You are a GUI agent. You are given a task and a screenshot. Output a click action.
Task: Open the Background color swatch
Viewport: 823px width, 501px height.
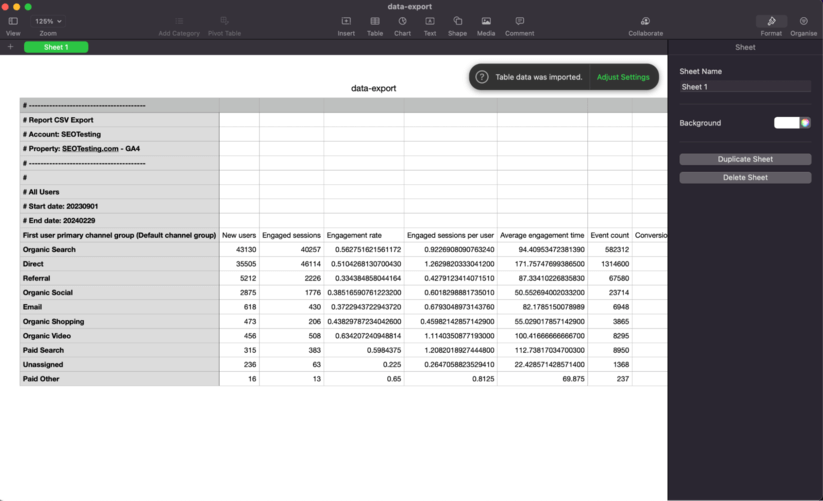791,123
